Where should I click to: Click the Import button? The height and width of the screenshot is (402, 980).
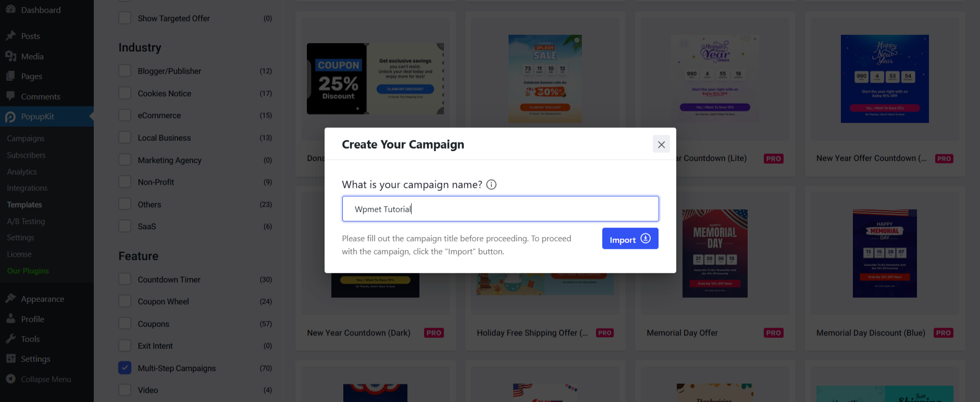[630, 238]
